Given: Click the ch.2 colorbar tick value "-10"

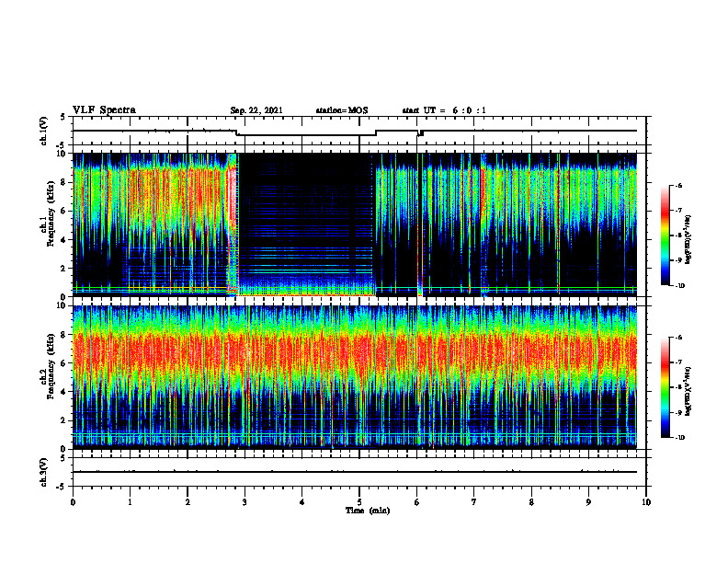Looking at the screenshot, I should click(678, 437).
